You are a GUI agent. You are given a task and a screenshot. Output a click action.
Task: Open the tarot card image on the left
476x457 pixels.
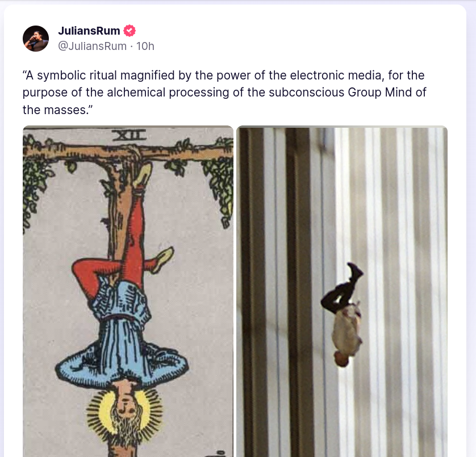pos(128,291)
